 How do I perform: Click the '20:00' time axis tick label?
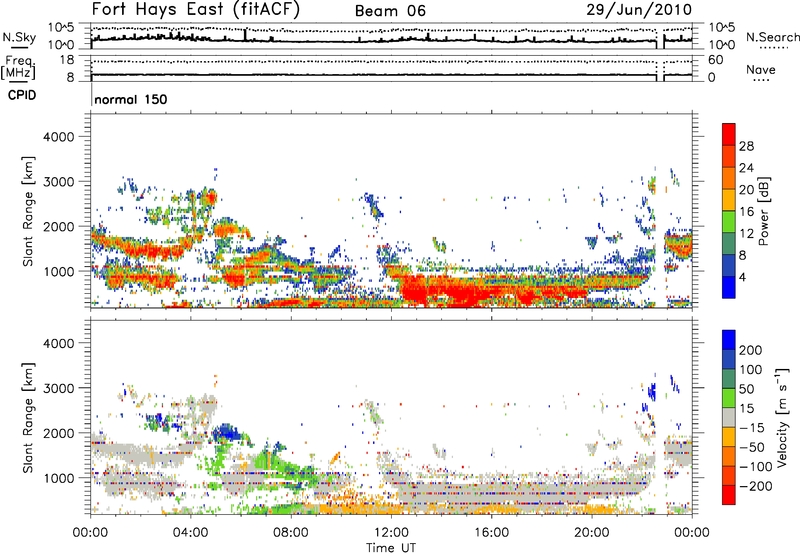(x=592, y=533)
